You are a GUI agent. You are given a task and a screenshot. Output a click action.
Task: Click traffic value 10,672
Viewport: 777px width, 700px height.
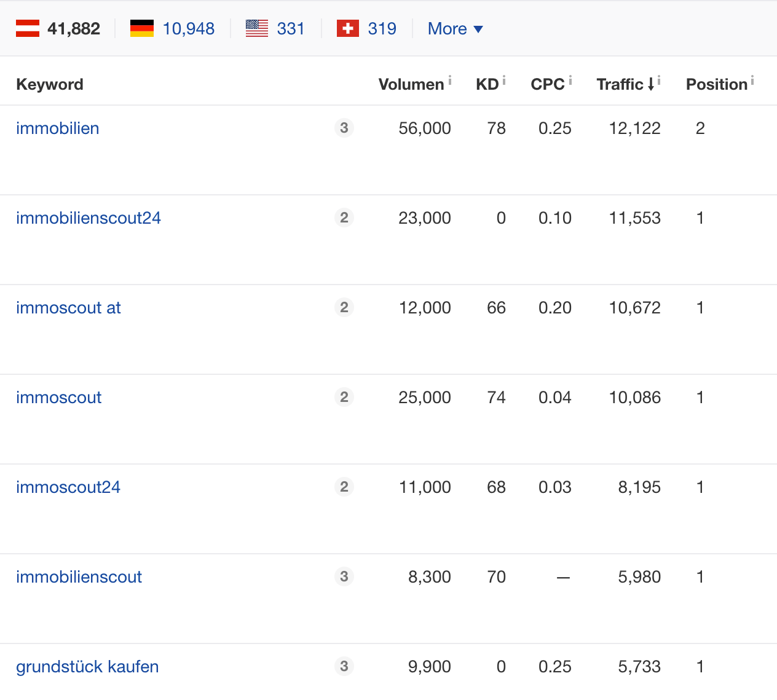point(635,308)
